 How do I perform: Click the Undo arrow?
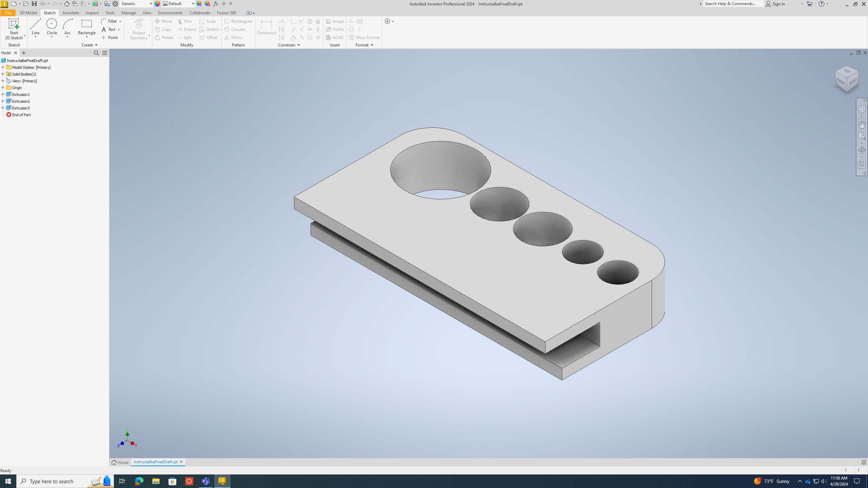[x=42, y=4]
